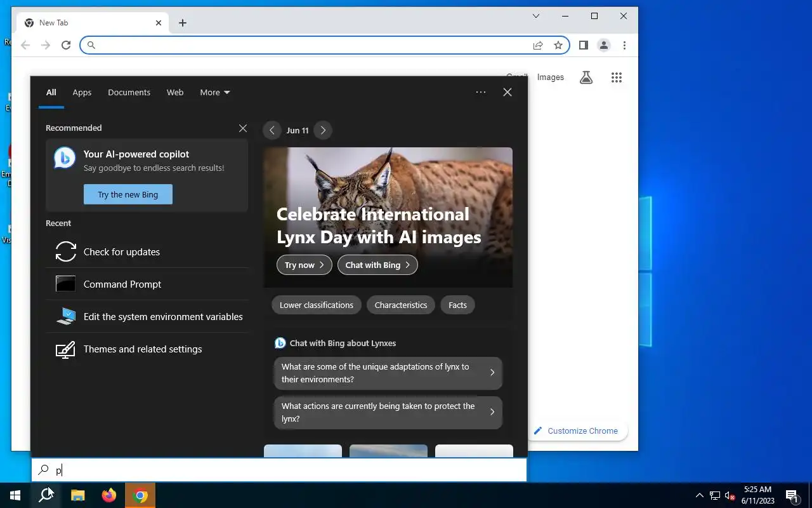Open Check for updates recent item

pyautogui.click(x=147, y=252)
